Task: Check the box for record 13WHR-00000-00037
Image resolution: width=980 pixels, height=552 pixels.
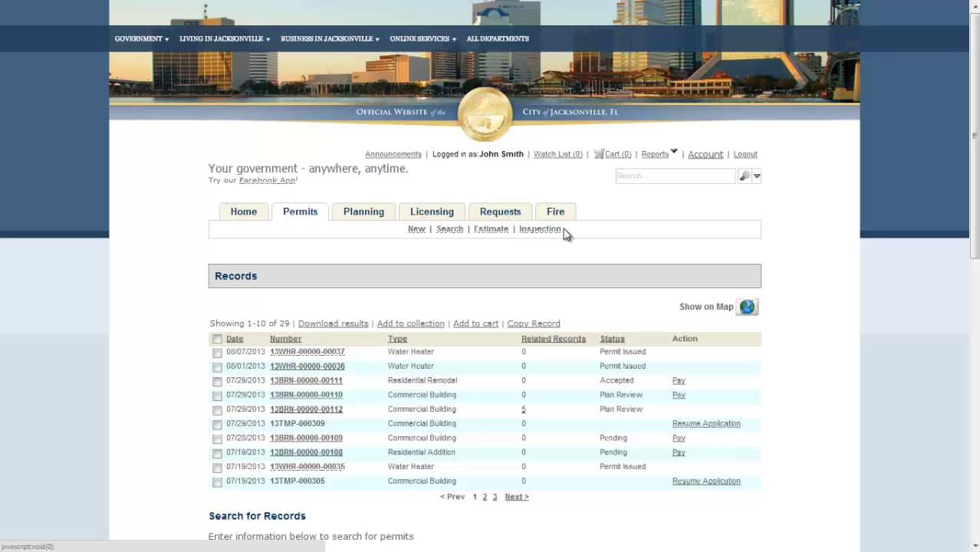Action: tap(217, 353)
